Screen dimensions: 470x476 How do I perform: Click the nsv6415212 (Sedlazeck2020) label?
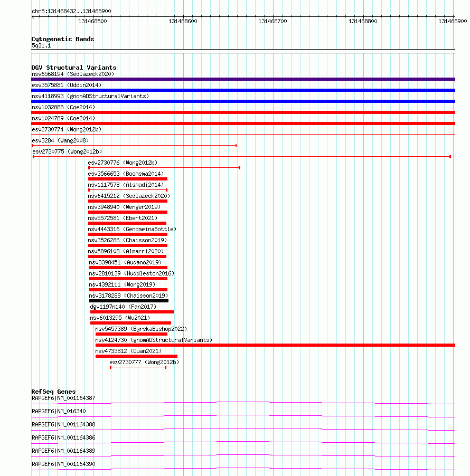click(x=129, y=196)
